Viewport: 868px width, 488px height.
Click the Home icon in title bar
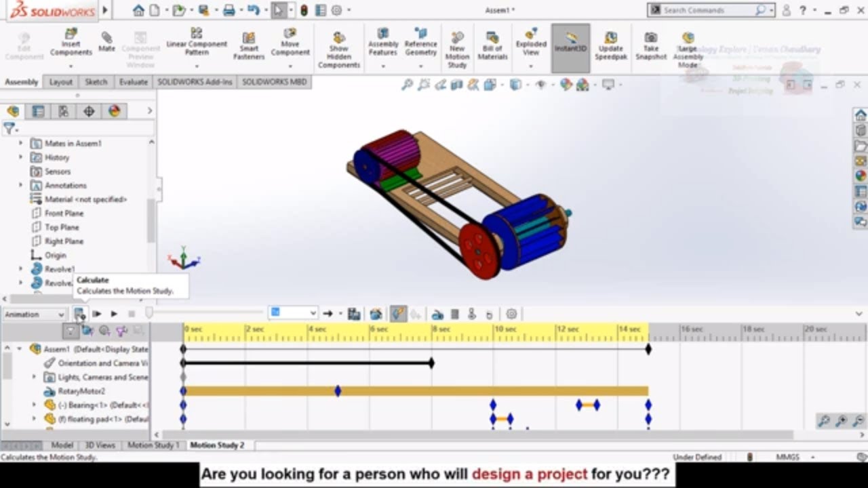(138, 10)
